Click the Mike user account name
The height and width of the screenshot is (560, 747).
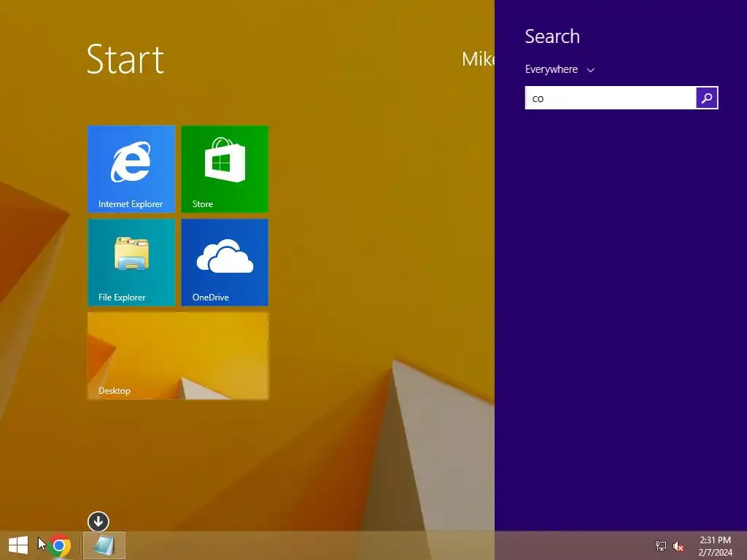pyautogui.click(x=478, y=59)
